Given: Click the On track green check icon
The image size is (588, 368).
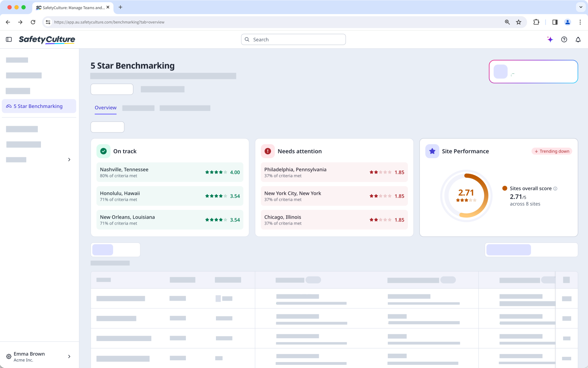Looking at the screenshot, I should tap(104, 151).
